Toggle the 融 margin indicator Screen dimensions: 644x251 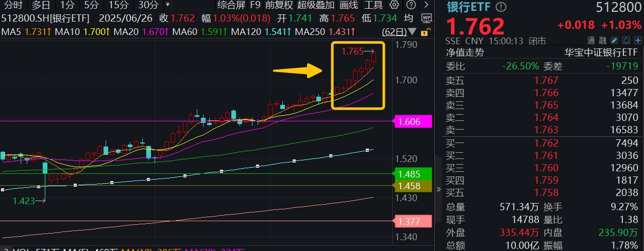[x=604, y=40]
